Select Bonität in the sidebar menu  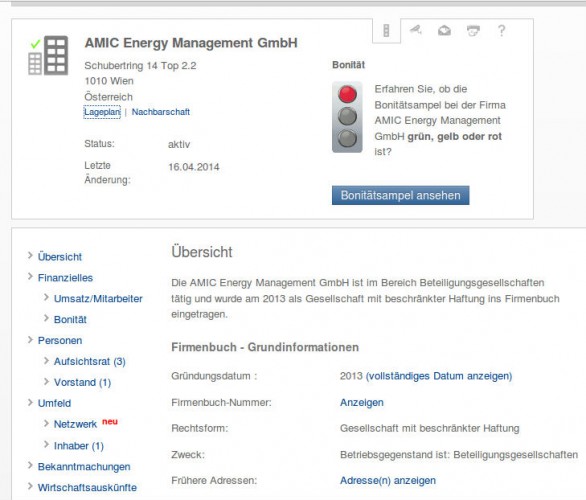coord(70,320)
